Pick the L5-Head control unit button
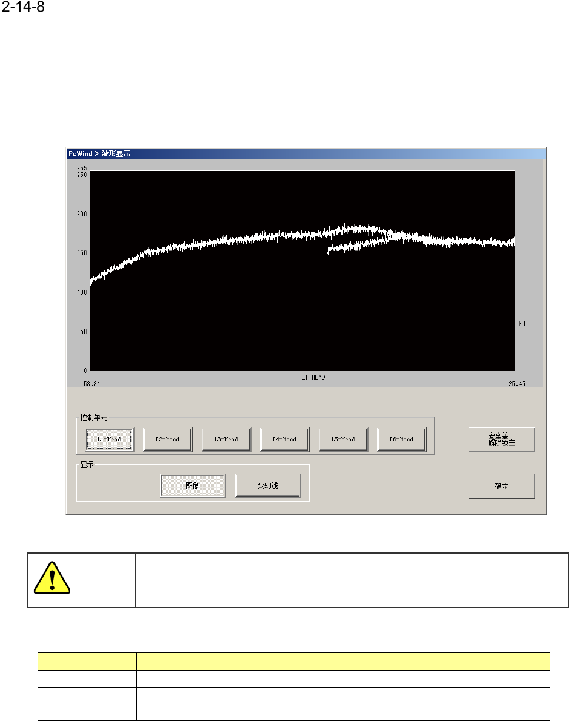588x721 pixels. pos(343,440)
